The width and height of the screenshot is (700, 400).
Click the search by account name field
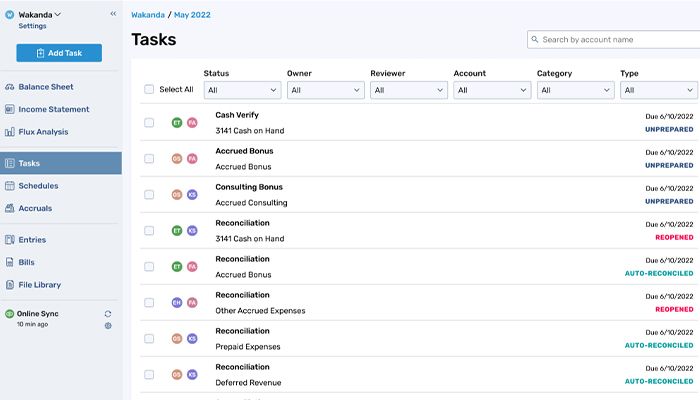click(615, 40)
